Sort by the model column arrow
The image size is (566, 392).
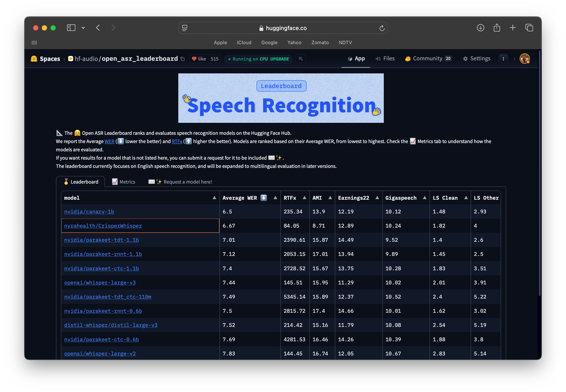point(214,198)
